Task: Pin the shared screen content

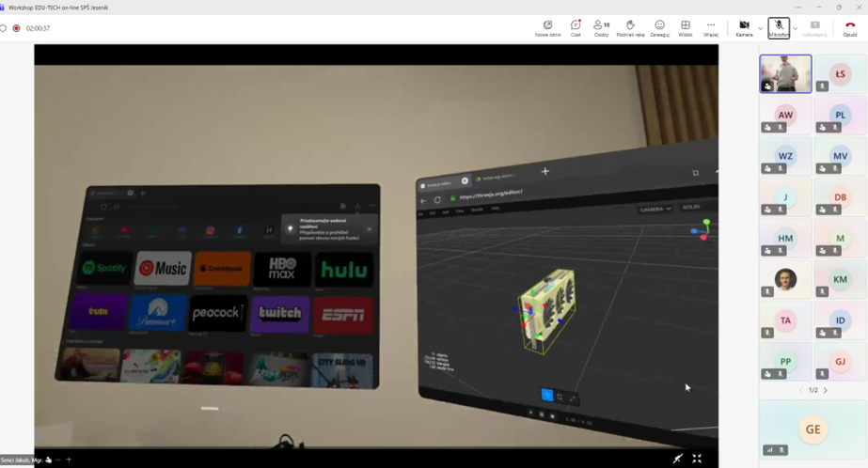Action: (677, 459)
